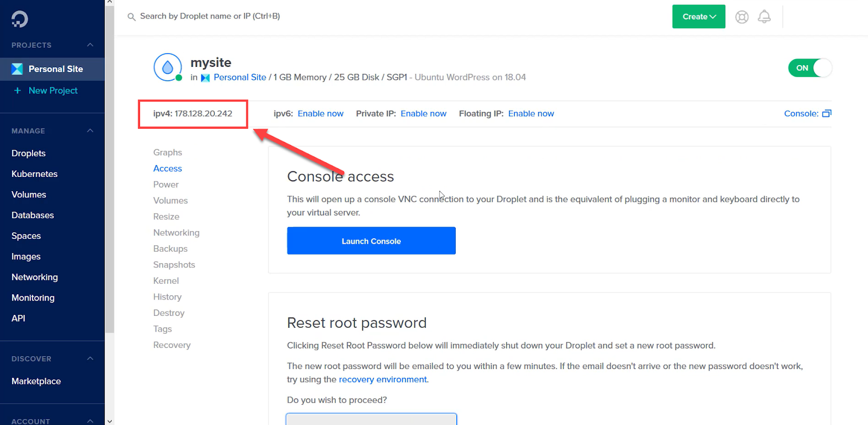Collapse the Manage sidebar section
Image resolution: width=868 pixels, height=425 pixels.
[90, 131]
